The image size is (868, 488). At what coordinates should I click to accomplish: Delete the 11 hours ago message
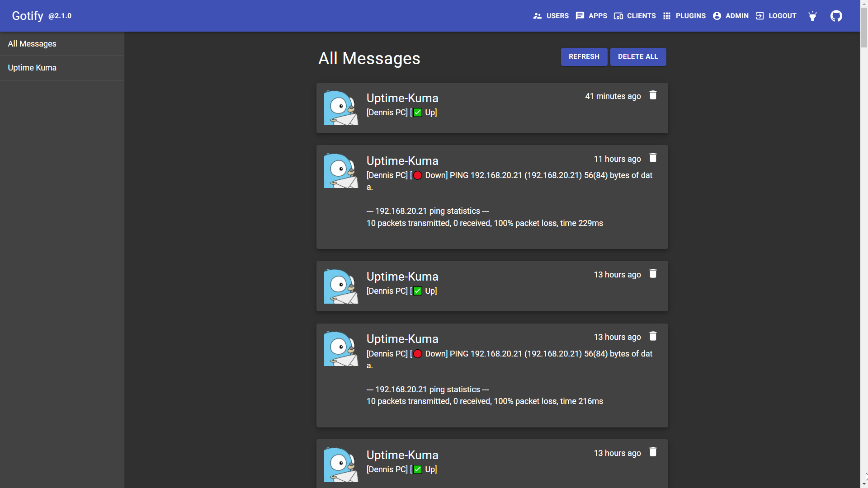pyautogui.click(x=653, y=158)
